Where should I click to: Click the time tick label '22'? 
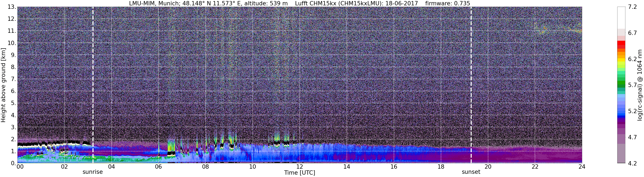[x=535, y=166]
